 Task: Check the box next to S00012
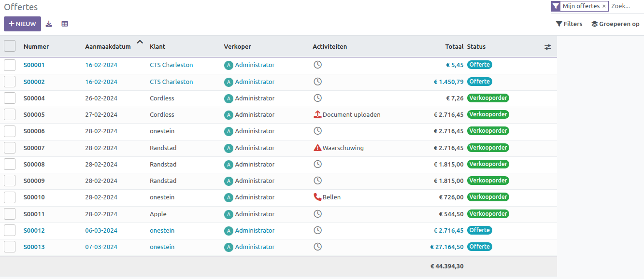coord(10,230)
